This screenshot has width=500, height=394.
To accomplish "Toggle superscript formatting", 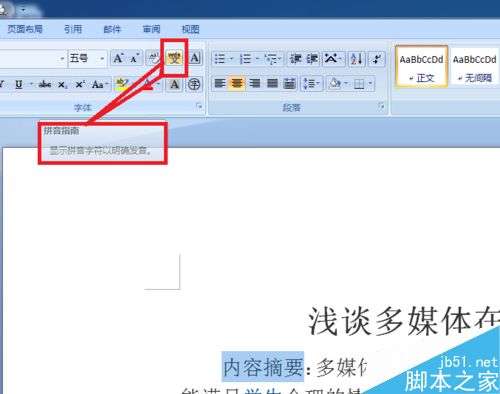I will tap(80, 84).
